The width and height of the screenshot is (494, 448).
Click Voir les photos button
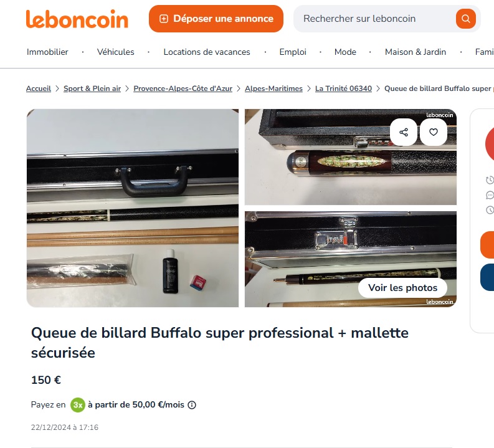coord(402,288)
